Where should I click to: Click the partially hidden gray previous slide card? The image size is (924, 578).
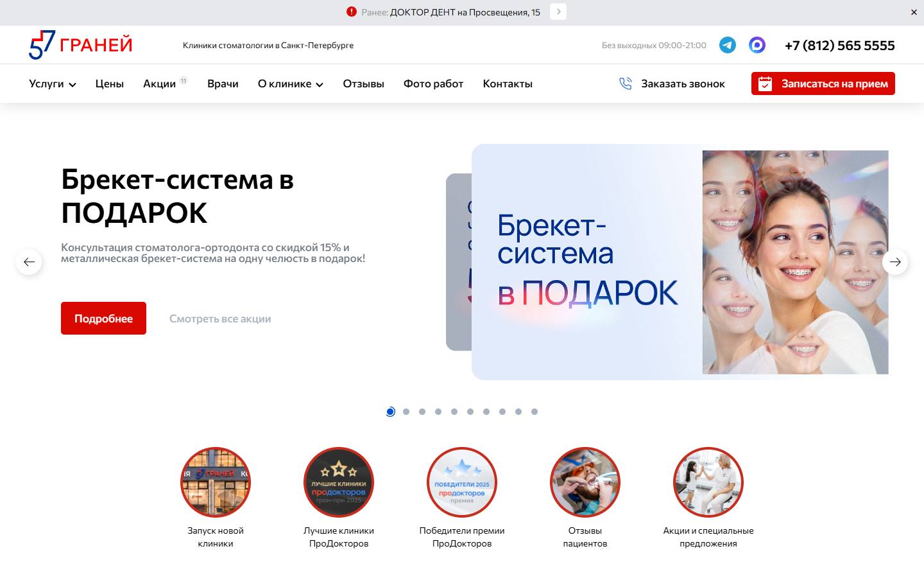click(458, 262)
